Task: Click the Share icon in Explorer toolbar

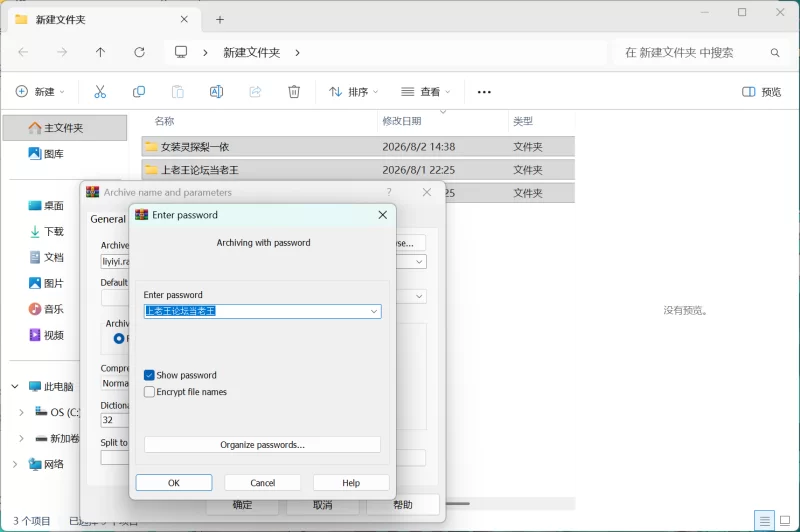Action: [255, 92]
